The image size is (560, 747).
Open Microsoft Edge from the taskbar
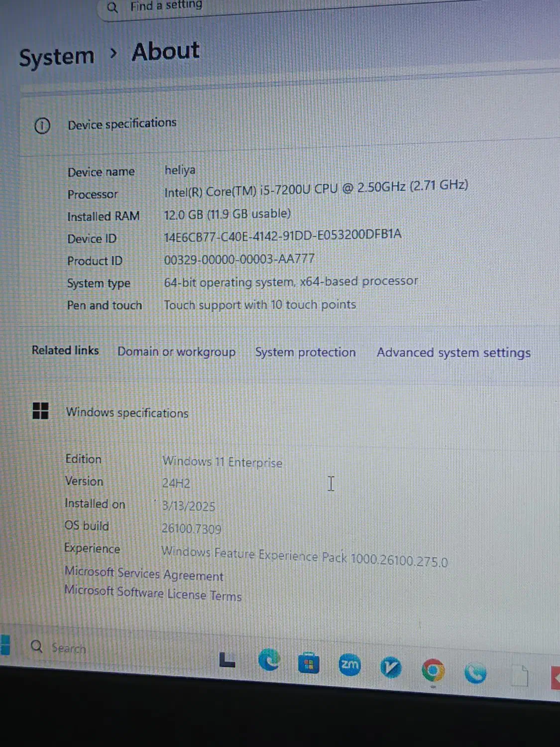[x=269, y=661]
